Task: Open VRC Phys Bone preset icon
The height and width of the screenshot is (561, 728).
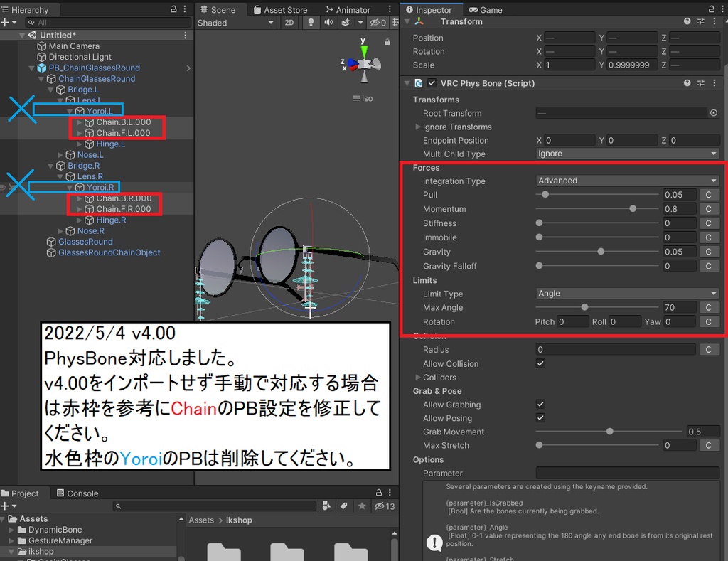Action: pos(700,83)
